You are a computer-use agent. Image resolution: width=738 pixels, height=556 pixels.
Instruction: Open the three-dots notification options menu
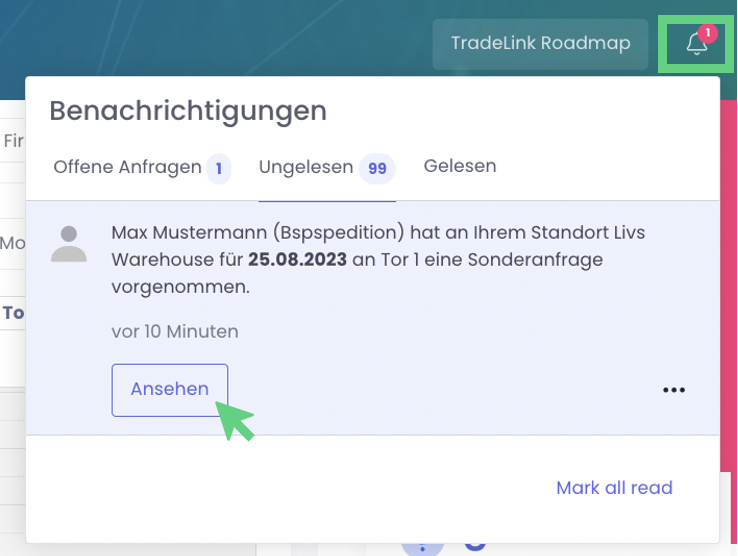click(x=674, y=390)
